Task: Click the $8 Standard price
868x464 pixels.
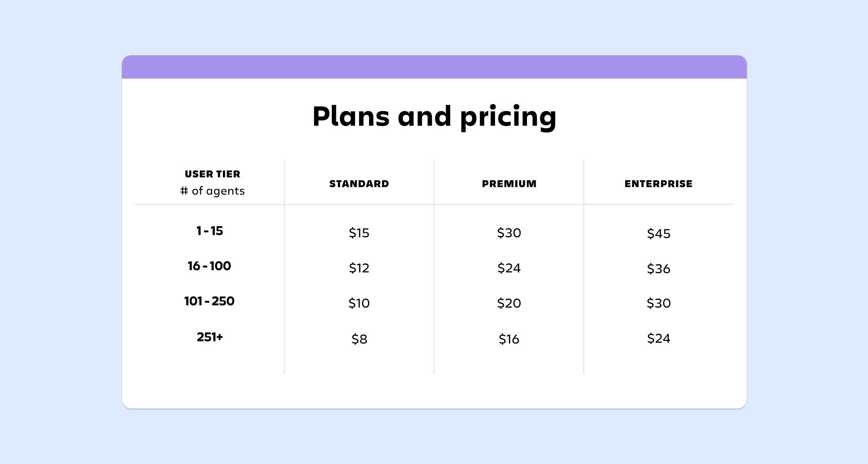Action: [359, 339]
